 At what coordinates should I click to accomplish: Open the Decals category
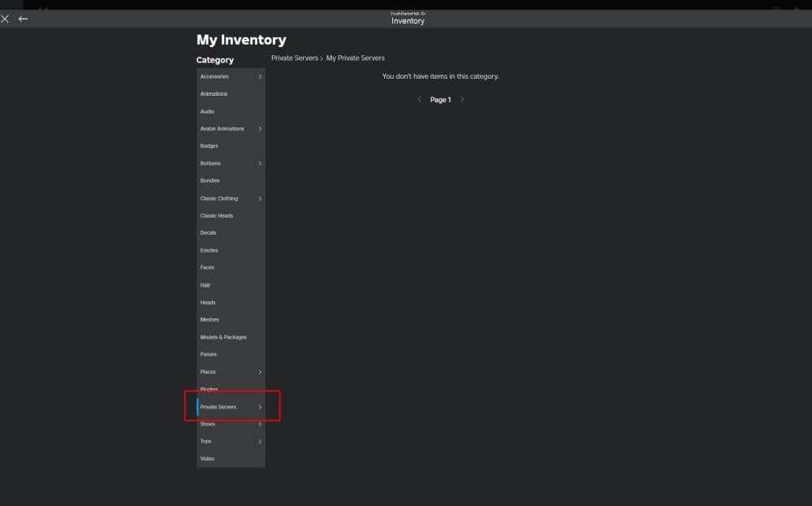click(208, 232)
